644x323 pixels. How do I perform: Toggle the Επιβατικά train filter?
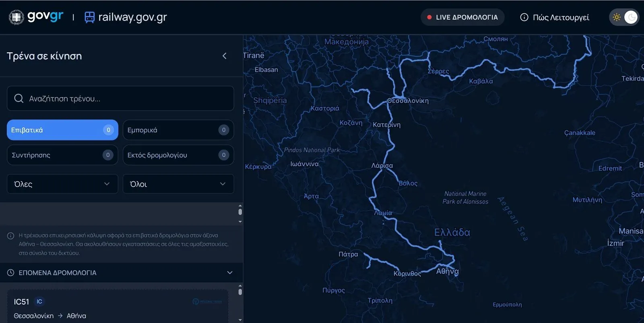point(62,130)
